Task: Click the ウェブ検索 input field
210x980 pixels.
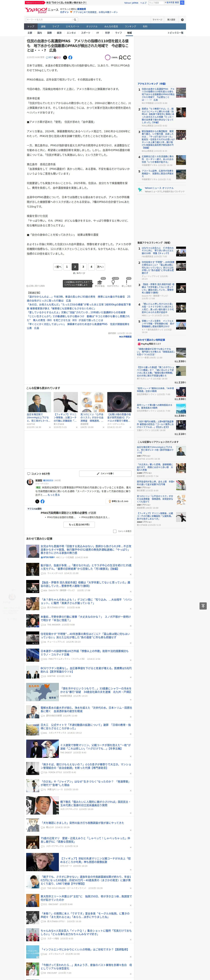Action: (x=156, y=3)
